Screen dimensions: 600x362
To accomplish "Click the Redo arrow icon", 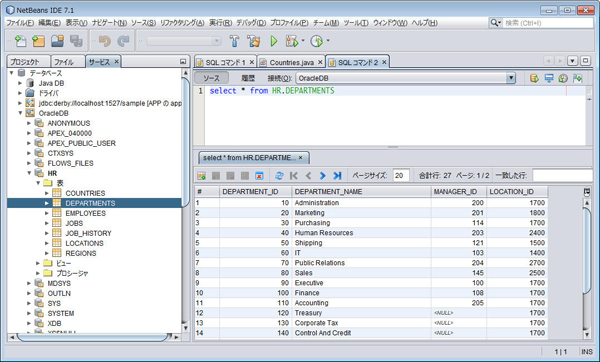I will (123, 41).
